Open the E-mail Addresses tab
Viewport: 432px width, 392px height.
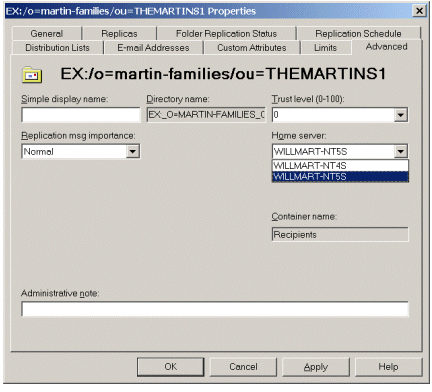(153, 48)
